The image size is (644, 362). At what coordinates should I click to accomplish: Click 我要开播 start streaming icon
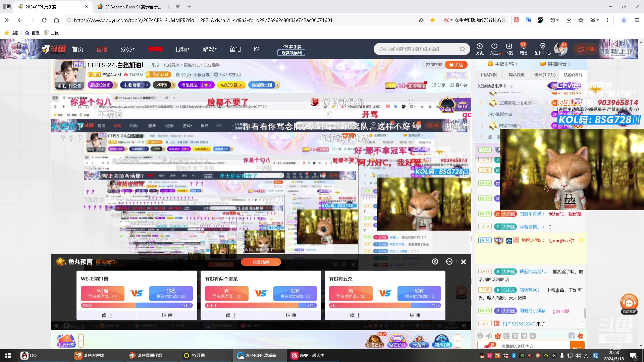pyautogui.click(x=66, y=341)
